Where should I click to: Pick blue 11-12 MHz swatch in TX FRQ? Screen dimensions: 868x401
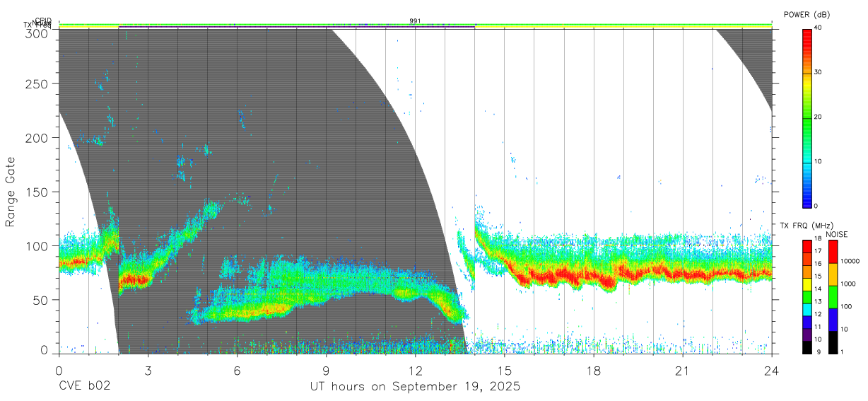(807, 322)
